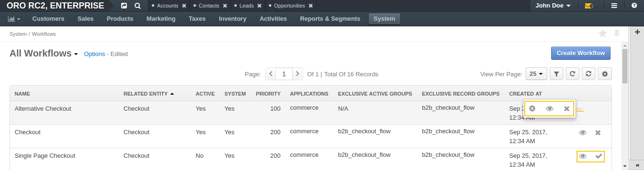Click the Single Page Checkout name cell
The image size is (644, 170).
coord(45,155)
